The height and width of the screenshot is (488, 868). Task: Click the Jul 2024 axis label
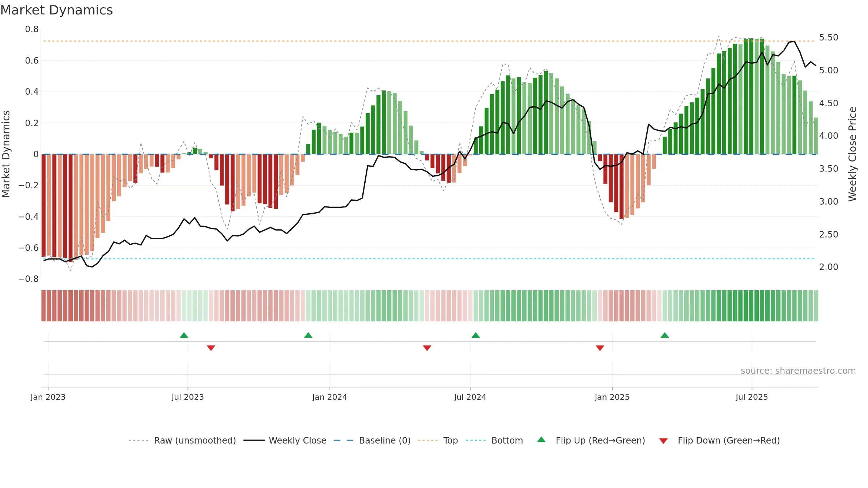[470, 397]
